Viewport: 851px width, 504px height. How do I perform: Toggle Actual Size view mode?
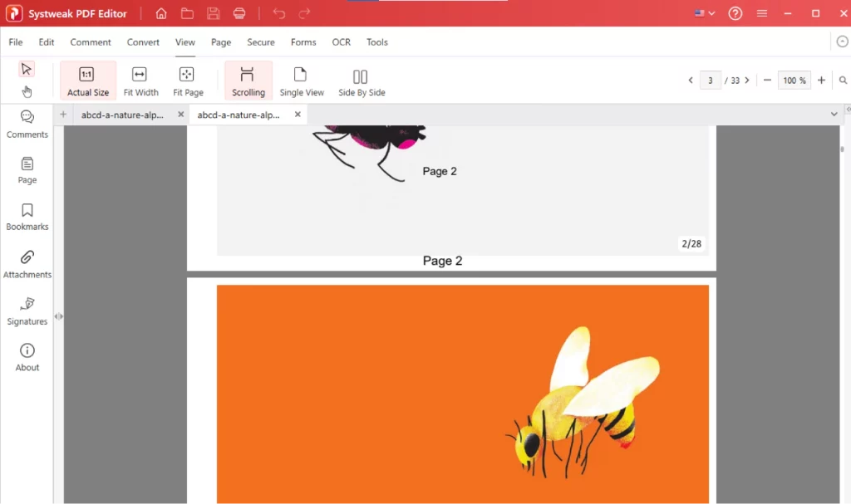click(88, 81)
